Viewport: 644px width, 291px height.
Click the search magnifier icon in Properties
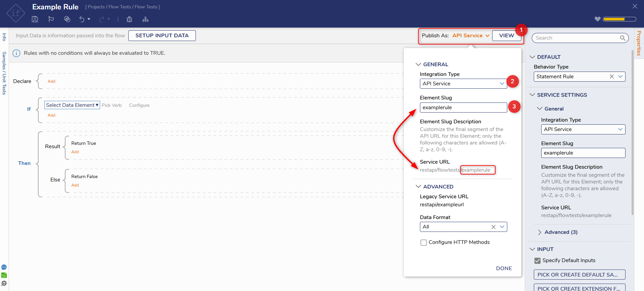click(x=622, y=38)
